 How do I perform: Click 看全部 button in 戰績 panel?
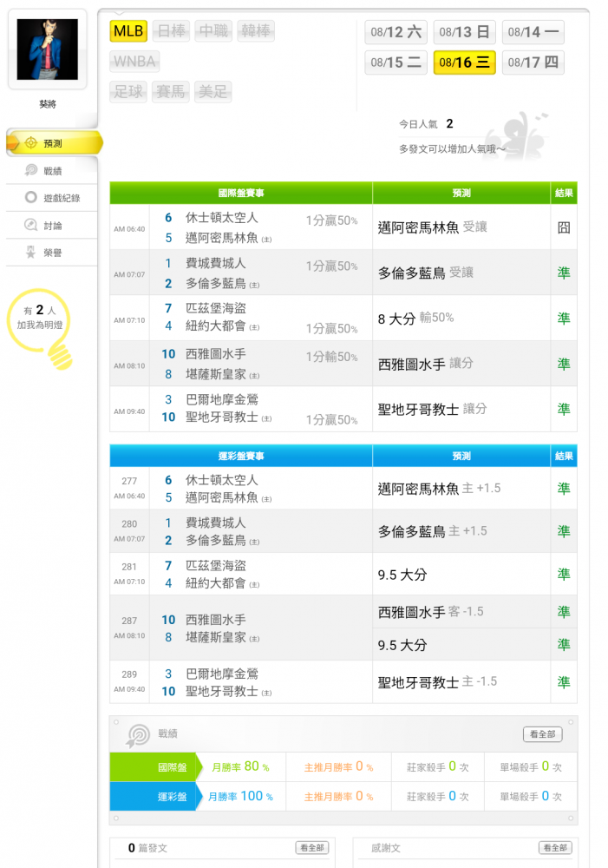(x=542, y=734)
